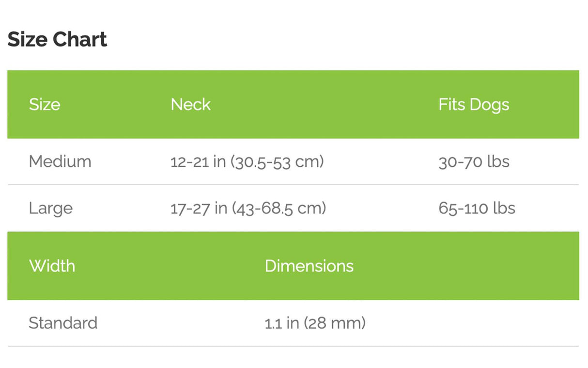588x368 pixels.
Task: Click the Neck column header
Action: click(x=190, y=104)
